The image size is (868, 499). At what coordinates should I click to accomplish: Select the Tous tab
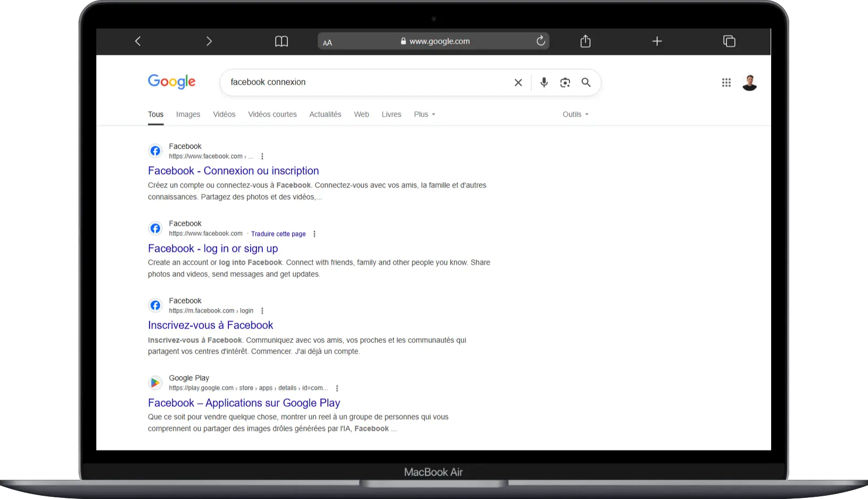[x=156, y=114]
